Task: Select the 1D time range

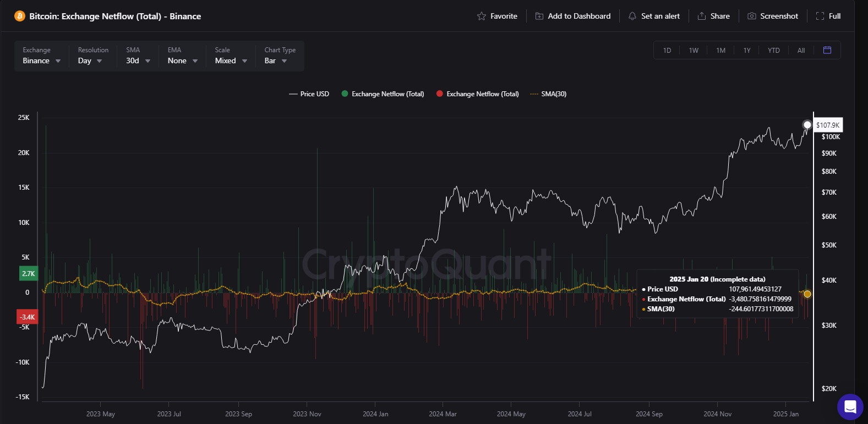Action: pos(667,51)
